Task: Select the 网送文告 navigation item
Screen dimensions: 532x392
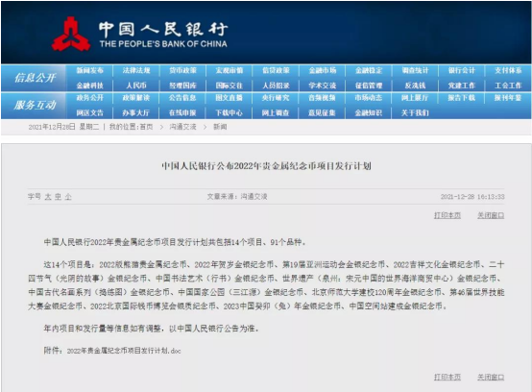Action: pyautogui.click(x=89, y=112)
